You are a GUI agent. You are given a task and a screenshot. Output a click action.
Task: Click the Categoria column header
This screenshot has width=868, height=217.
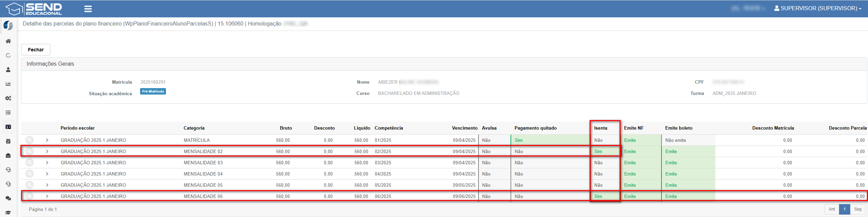194,128
